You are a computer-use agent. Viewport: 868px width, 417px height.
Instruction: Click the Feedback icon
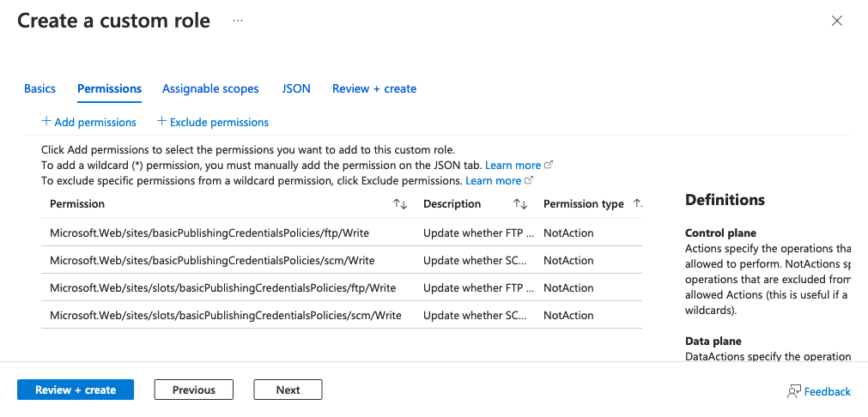794,391
